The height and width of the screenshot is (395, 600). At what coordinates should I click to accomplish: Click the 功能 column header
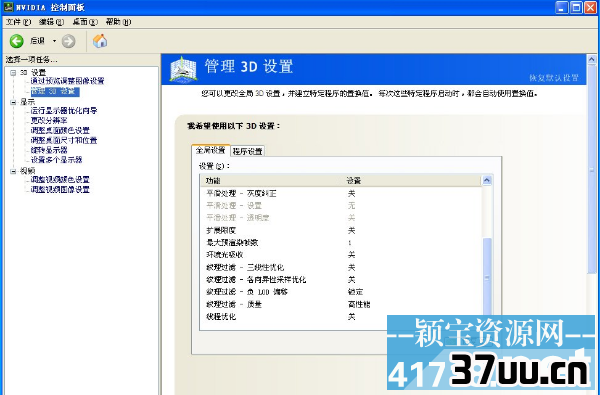click(x=272, y=181)
